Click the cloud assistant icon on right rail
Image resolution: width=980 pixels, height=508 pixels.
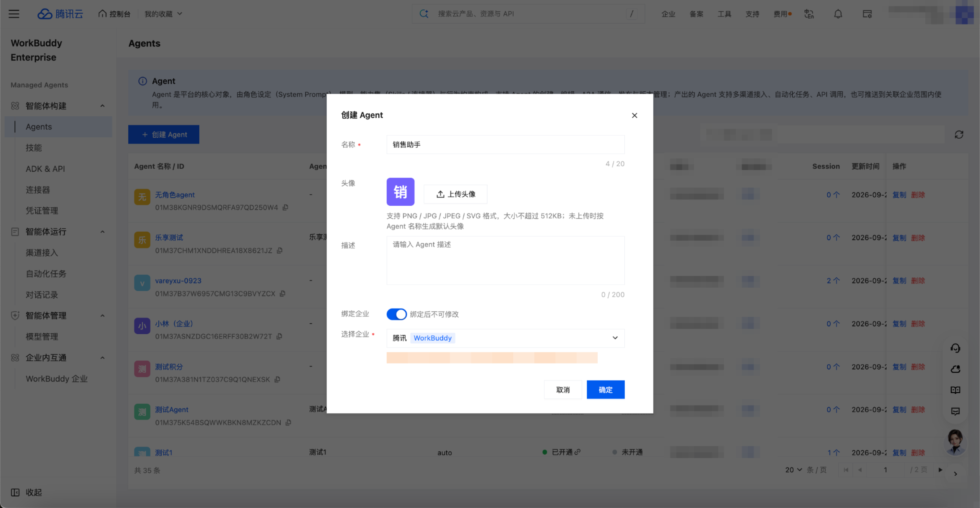(955, 369)
